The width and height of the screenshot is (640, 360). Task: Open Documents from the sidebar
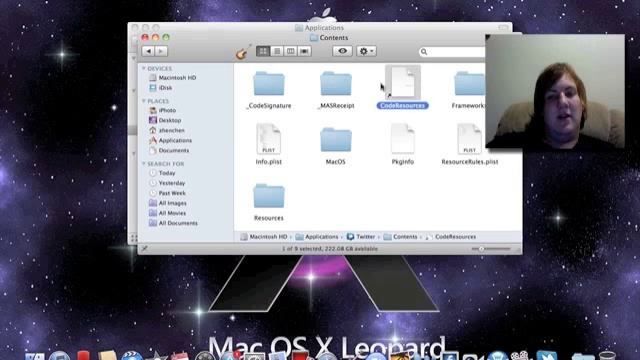click(x=169, y=151)
